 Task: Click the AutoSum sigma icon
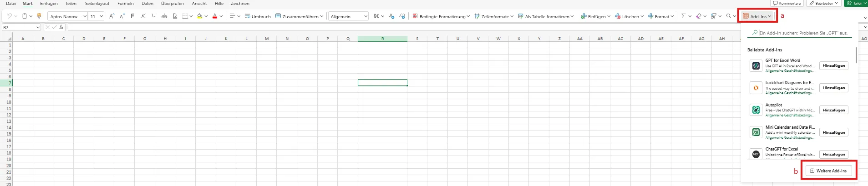click(683, 16)
